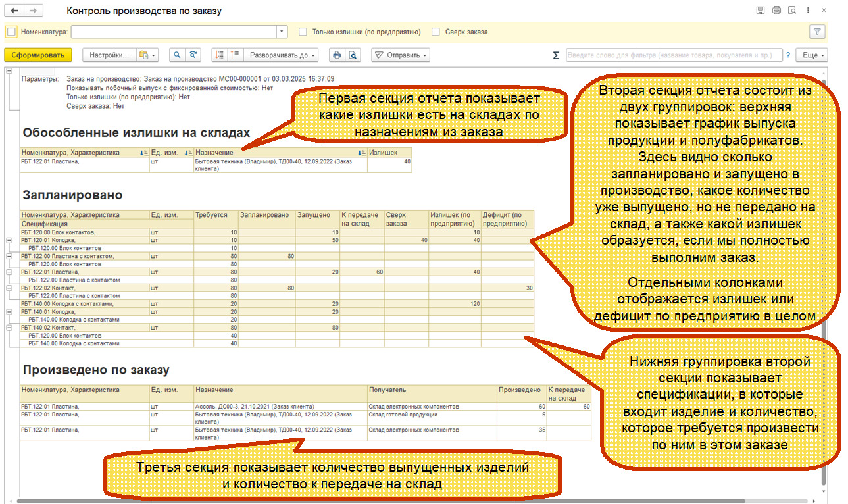
Task: Sort by Назначение column sort icon in first table
Action: [362, 153]
